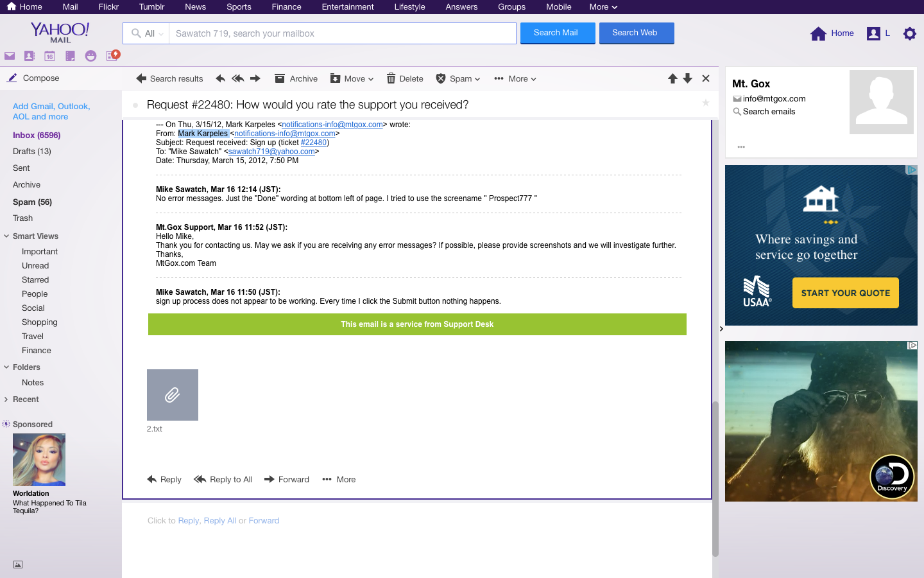The width and height of the screenshot is (924, 578).
Task: Delete this email
Action: 405,78
